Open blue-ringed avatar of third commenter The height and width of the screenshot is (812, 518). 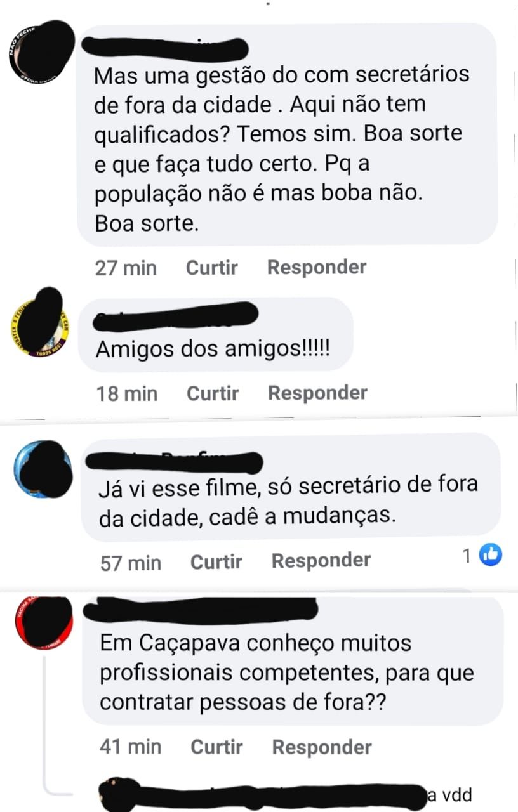pos(43,468)
